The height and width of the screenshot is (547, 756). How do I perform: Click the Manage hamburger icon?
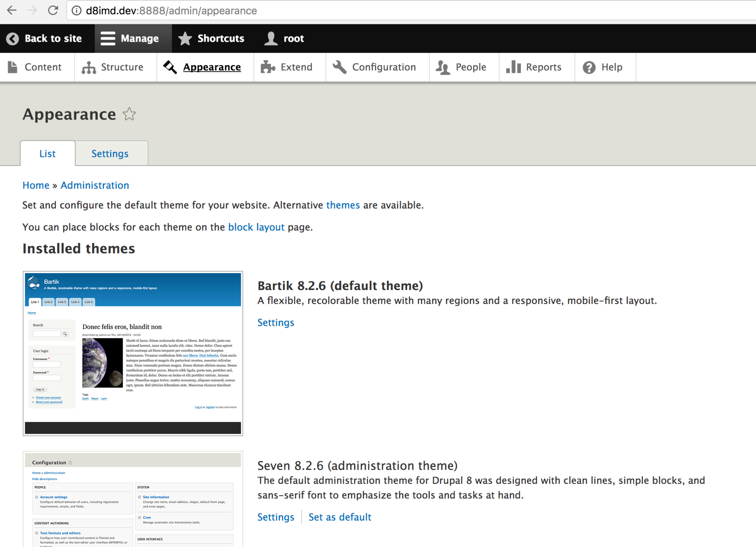pyautogui.click(x=108, y=38)
